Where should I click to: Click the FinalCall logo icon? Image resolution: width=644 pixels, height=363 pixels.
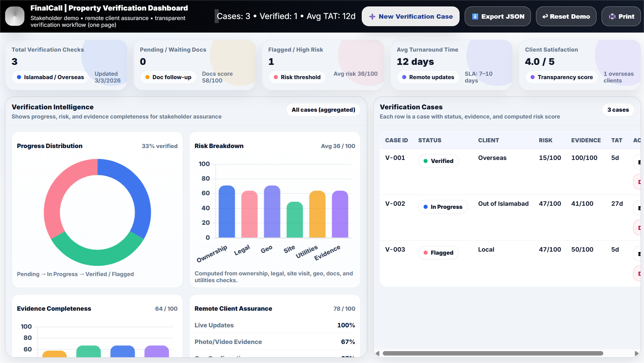point(15,16)
